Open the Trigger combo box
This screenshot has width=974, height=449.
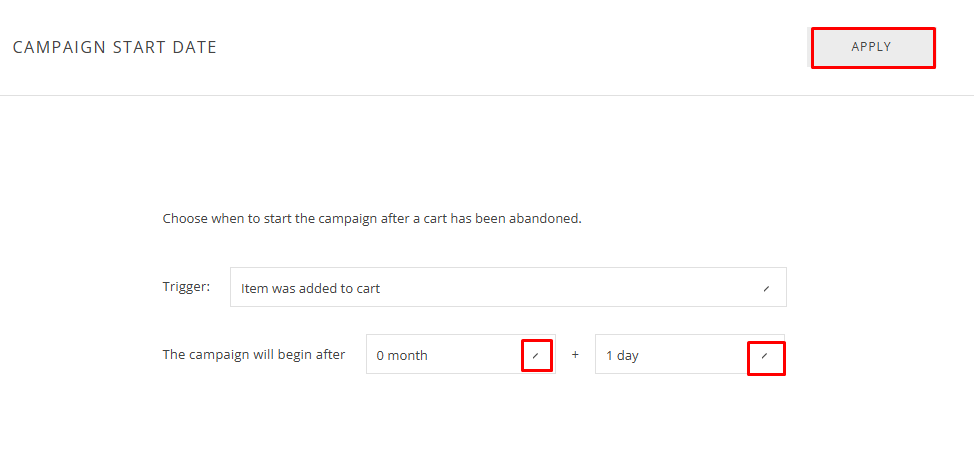(508, 287)
